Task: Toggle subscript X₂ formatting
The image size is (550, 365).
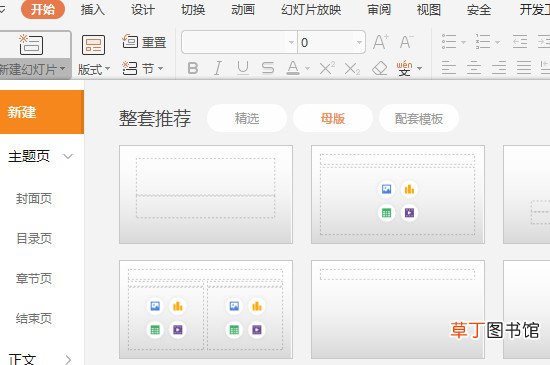Action: click(352, 69)
